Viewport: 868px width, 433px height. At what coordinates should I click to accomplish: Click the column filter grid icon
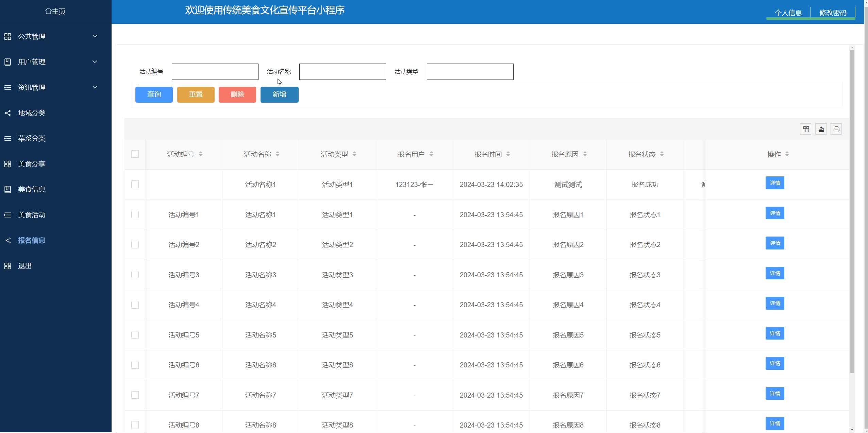tap(805, 129)
